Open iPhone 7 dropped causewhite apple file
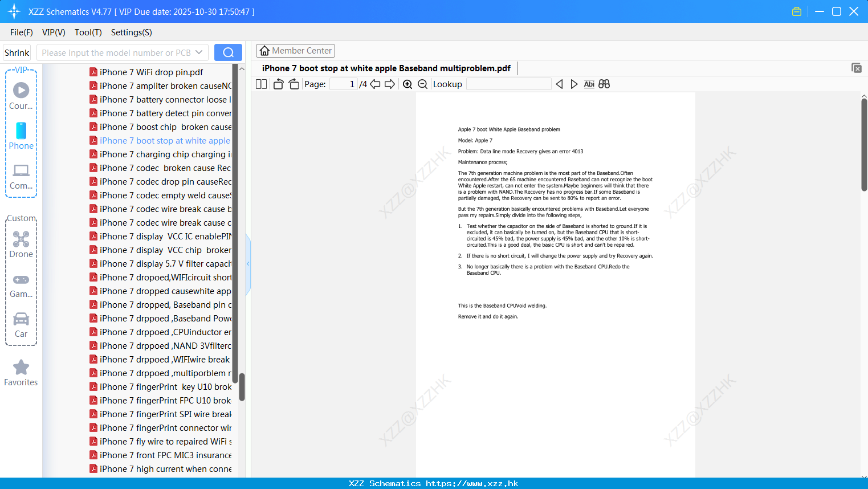Screen dimensions: 868x489 (x=160, y=291)
